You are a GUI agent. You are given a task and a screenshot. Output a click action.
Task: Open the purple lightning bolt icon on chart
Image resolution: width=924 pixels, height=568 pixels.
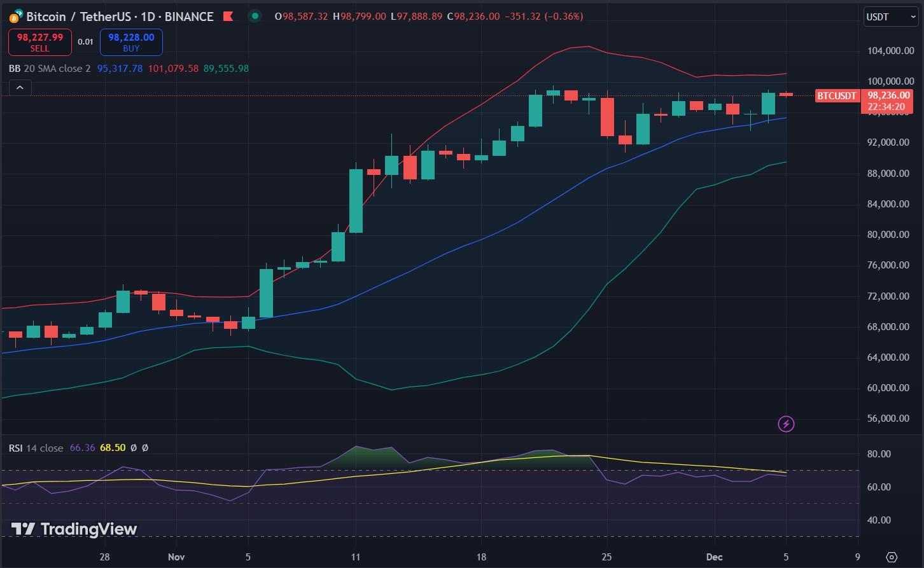(787, 424)
